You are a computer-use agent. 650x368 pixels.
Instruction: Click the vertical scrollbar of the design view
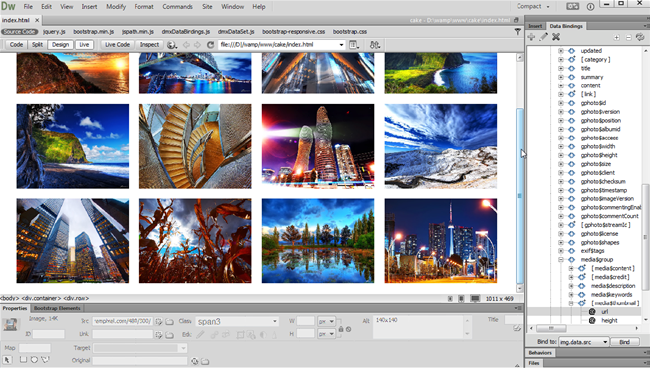pos(519,195)
